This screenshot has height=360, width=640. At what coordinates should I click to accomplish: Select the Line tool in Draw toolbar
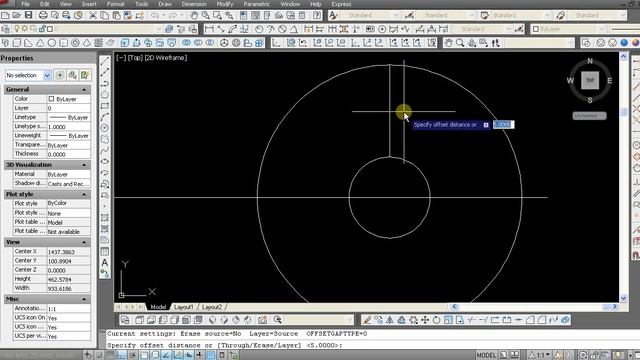pos(104,61)
